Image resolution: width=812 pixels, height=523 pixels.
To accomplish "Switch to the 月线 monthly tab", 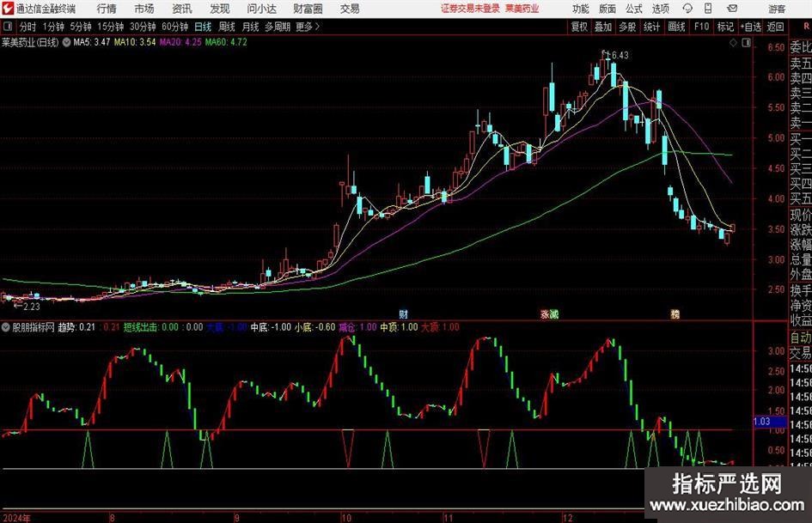I will [x=251, y=27].
